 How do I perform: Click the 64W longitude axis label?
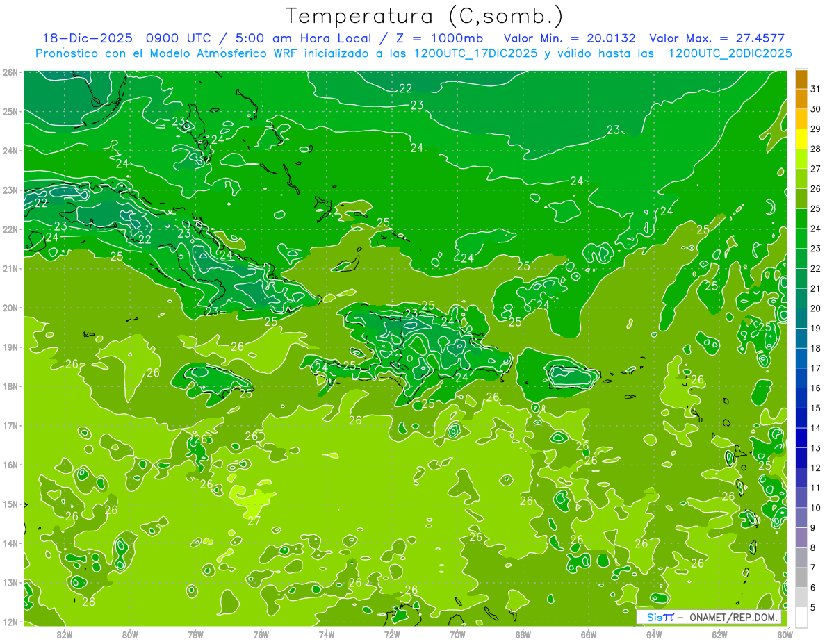coord(654,634)
